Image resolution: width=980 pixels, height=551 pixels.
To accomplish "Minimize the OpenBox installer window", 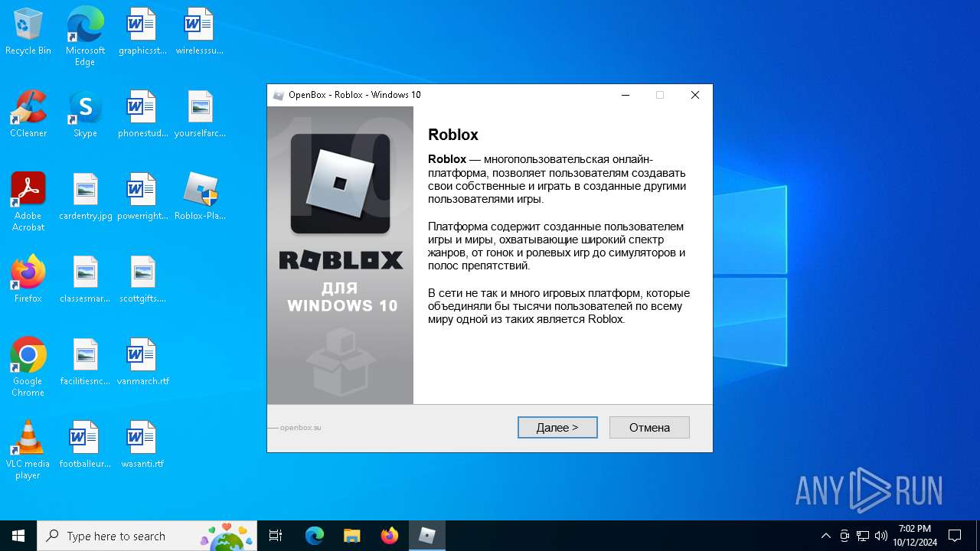I will (x=626, y=95).
